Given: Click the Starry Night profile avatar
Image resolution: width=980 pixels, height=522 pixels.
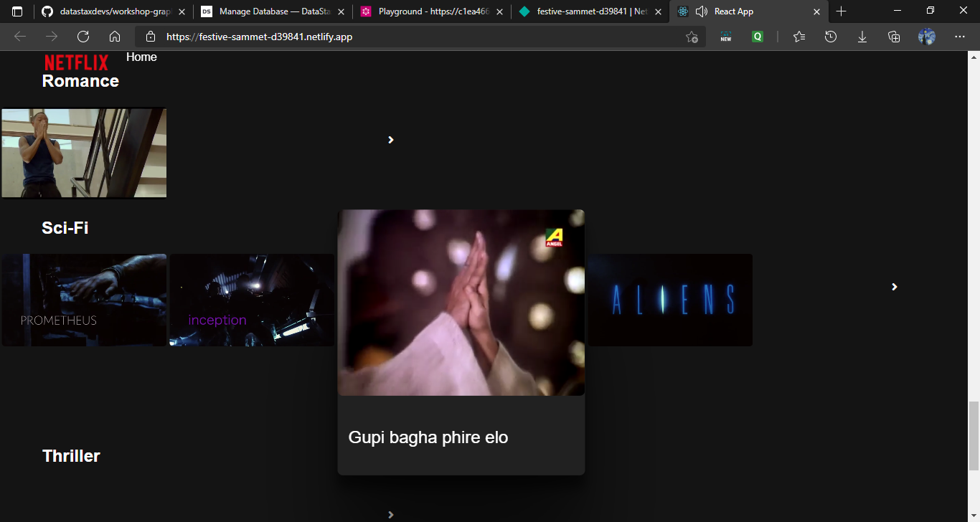Looking at the screenshot, I should pyautogui.click(x=926, y=37).
